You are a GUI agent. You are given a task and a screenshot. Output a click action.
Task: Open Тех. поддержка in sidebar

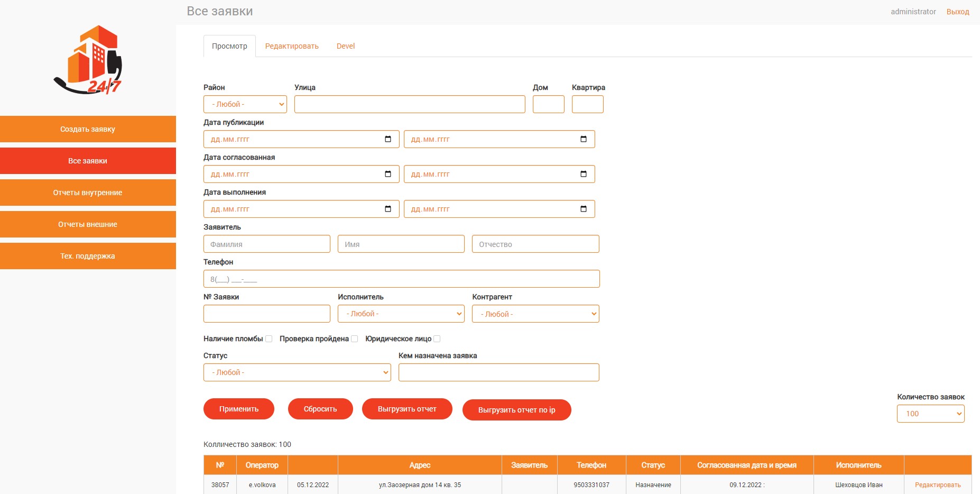coord(88,256)
